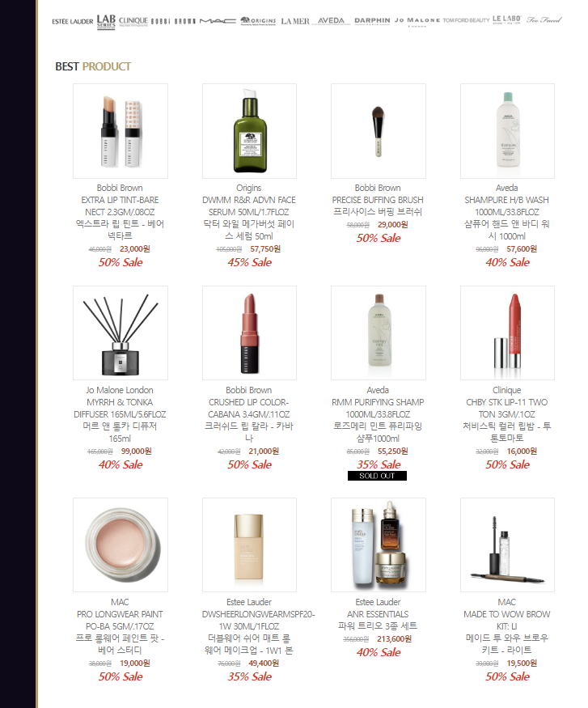Click the Sold Out badge under Aveda shampoo
The width and height of the screenshot is (588, 708).
[x=377, y=476]
